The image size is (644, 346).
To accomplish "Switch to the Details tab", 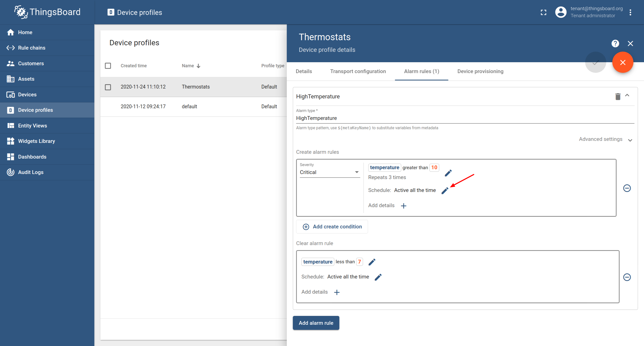I will tap(304, 72).
